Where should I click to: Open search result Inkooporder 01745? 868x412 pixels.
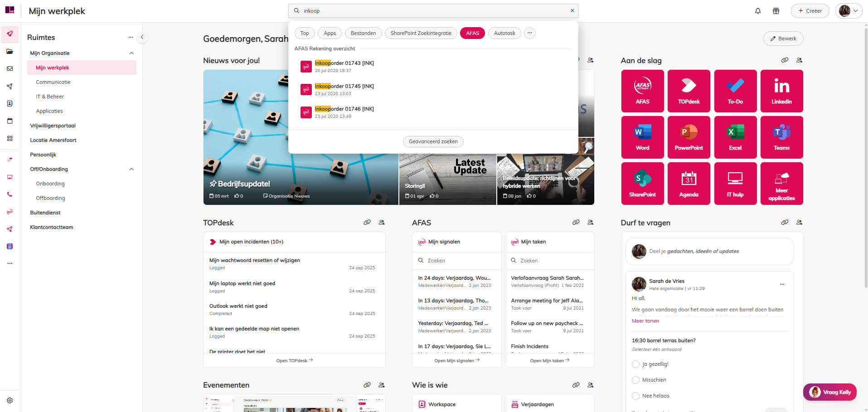coord(433,90)
